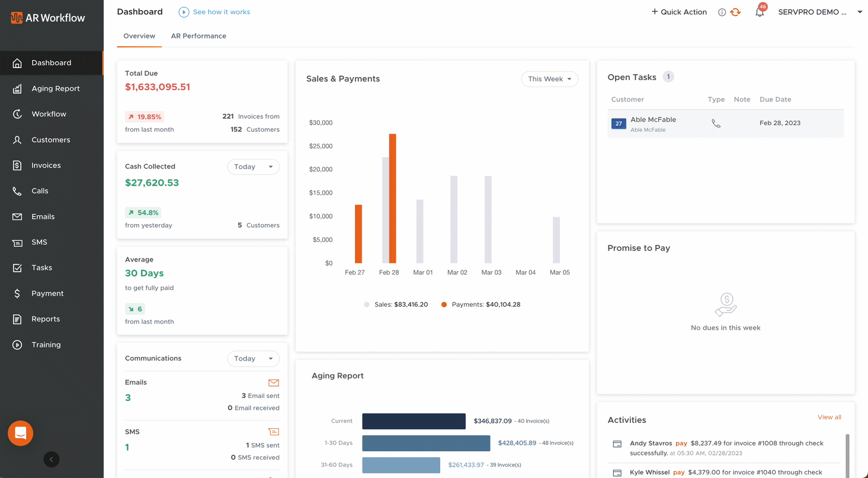
Task: Click the phone icon for Able McFable task
Action: point(716,123)
